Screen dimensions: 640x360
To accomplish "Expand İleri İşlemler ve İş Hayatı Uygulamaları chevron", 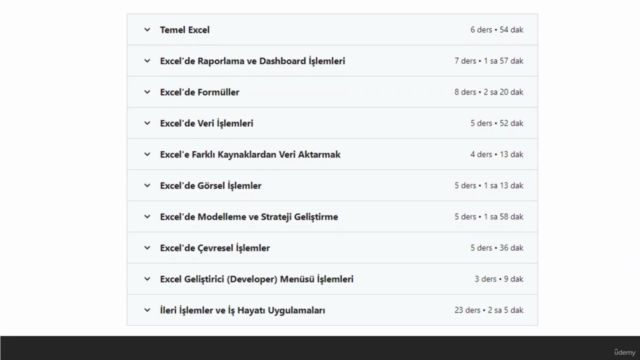I will pyautogui.click(x=147, y=310).
